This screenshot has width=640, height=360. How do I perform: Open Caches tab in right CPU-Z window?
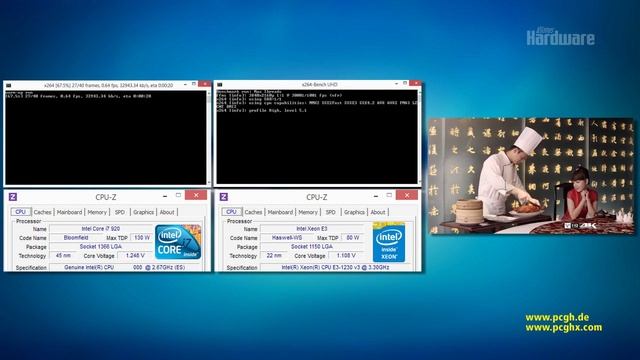point(253,212)
